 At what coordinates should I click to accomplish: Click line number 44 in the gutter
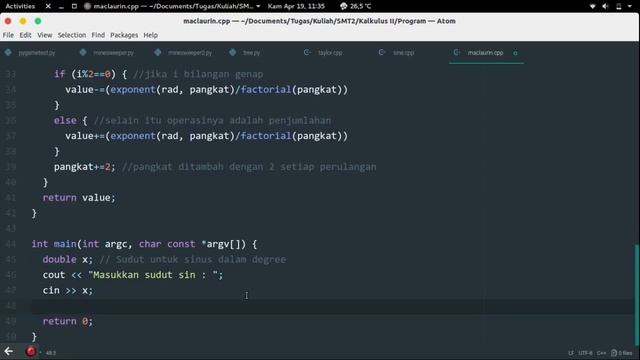(x=11, y=244)
